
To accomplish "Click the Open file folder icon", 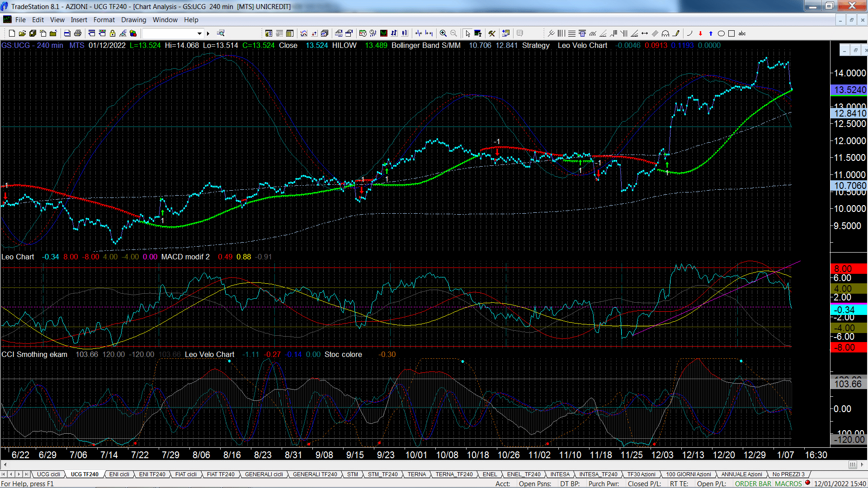I will point(22,33).
